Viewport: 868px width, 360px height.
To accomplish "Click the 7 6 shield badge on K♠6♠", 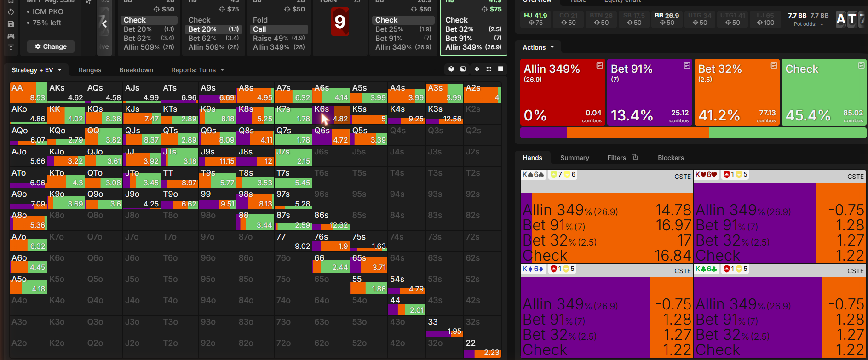I will point(563,175).
